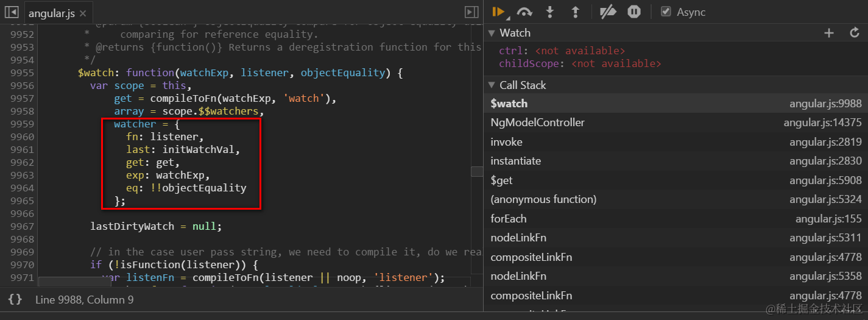Open angular.js:5324 source link
Viewport: 868px width, 320px height.
(x=825, y=199)
